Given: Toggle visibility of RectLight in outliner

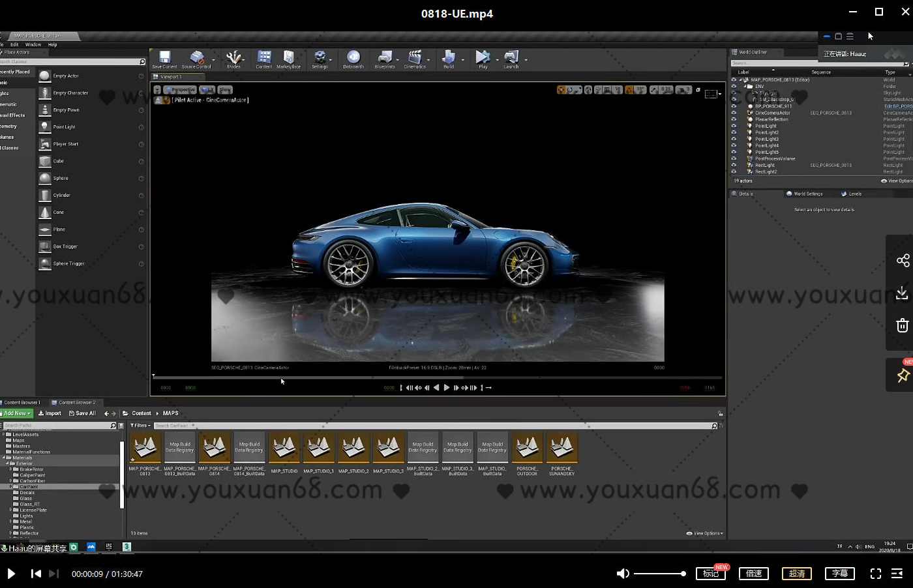Looking at the screenshot, I should pyautogui.click(x=735, y=165).
